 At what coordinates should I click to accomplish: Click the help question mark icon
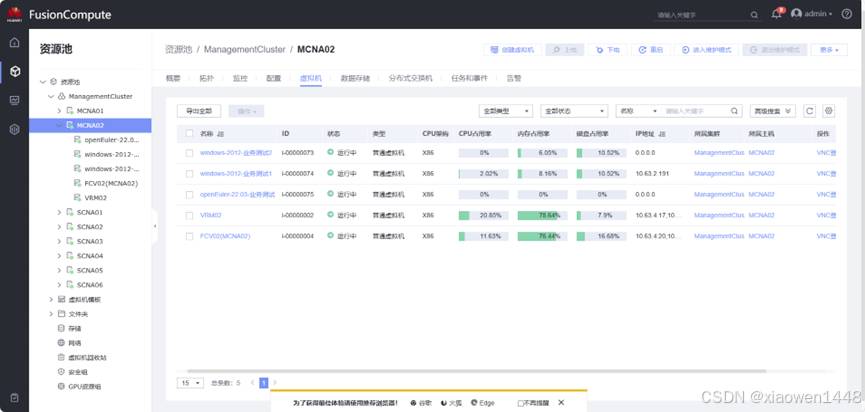[x=846, y=14]
